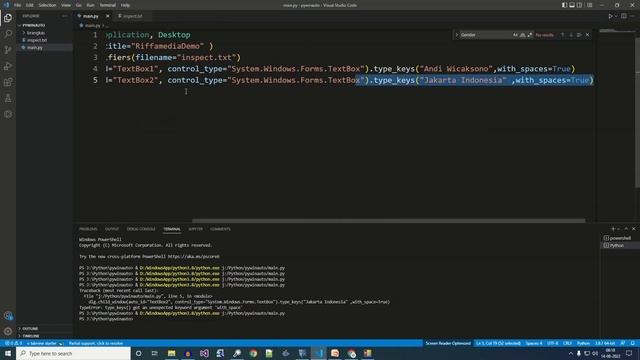Image resolution: width=640 pixels, height=360 pixels.
Task: Open the Run and Debug view
Action: [8, 66]
